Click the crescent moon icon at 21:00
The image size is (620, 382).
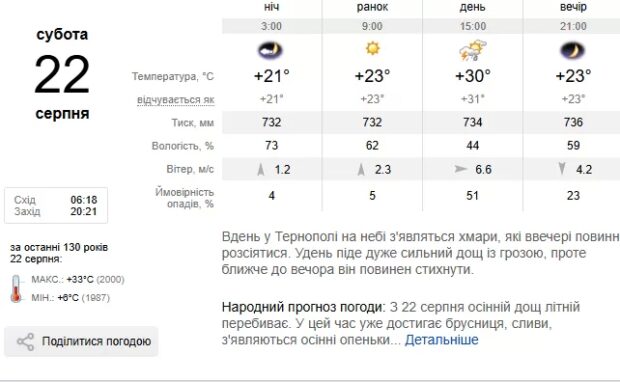pos(573,51)
